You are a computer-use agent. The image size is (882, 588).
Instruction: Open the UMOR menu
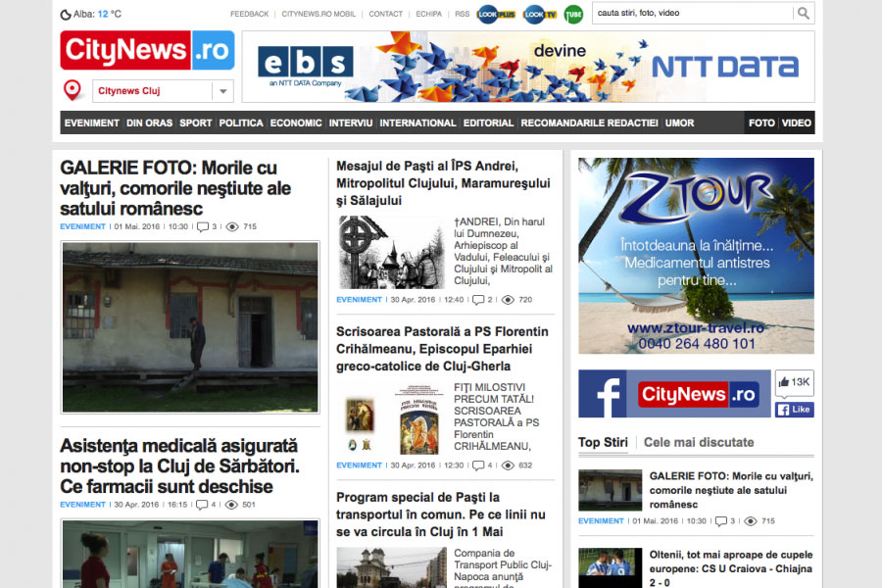(679, 122)
